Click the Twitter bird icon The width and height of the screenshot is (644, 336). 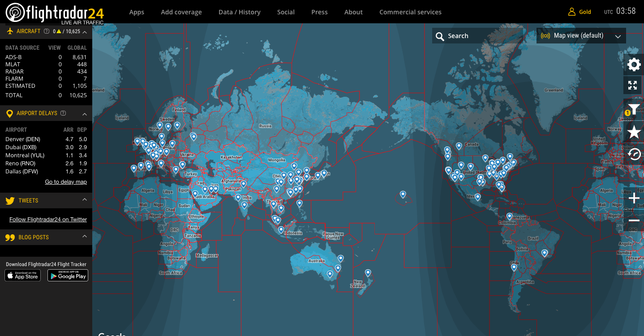pyautogui.click(x=10, y=201)
